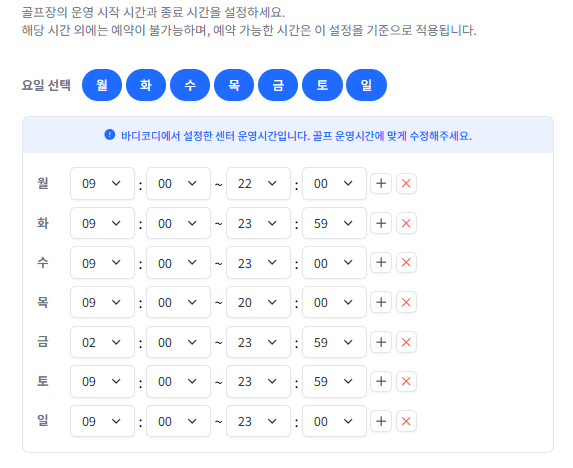Open 일 end hour dropdown showing 23
The image size is (573, 468).
pyautogui.click(x=258, y=422)
